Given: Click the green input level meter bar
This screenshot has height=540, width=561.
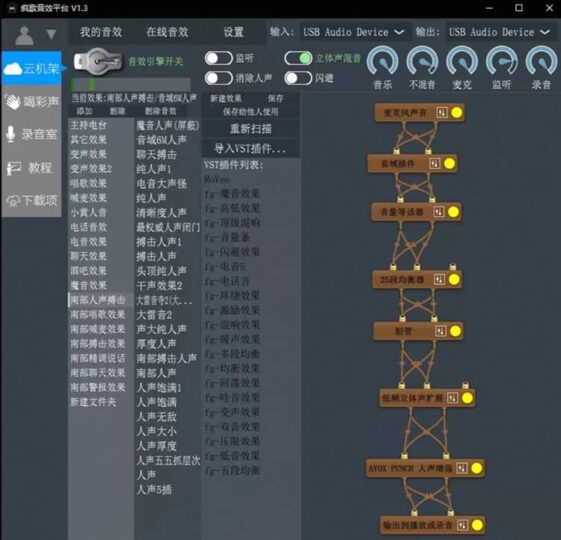Looking at the screenshot, I should pyautogui.click(x=130, y=85).
